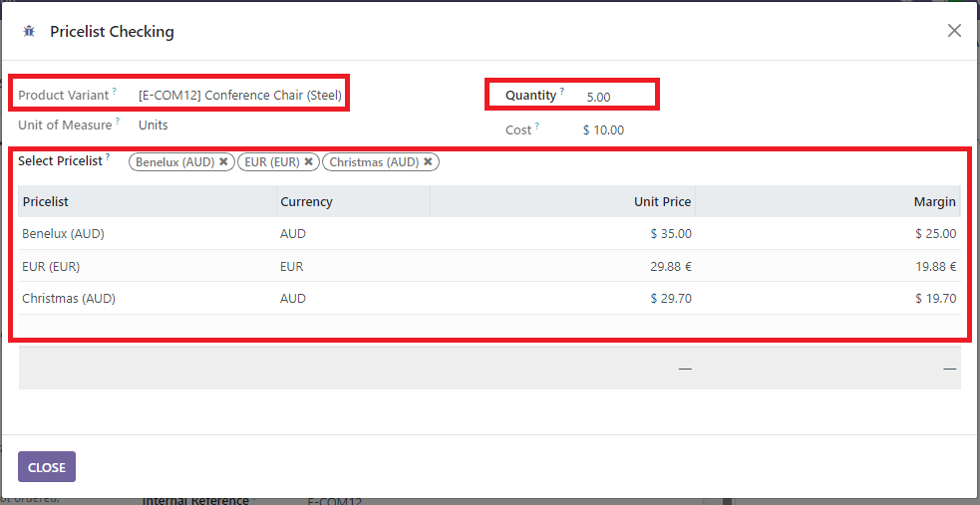Click the debug bug icon in dialog header

(x=28, y=31)
